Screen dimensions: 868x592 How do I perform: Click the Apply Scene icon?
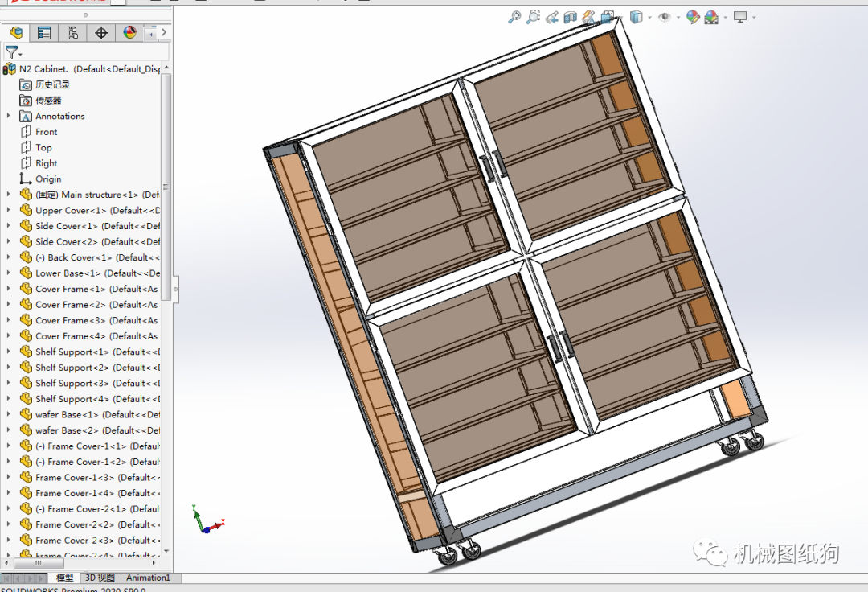coord(711,18)
